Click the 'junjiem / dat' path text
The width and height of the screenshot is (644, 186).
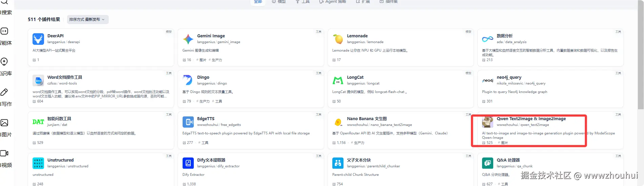pos(57,125)
